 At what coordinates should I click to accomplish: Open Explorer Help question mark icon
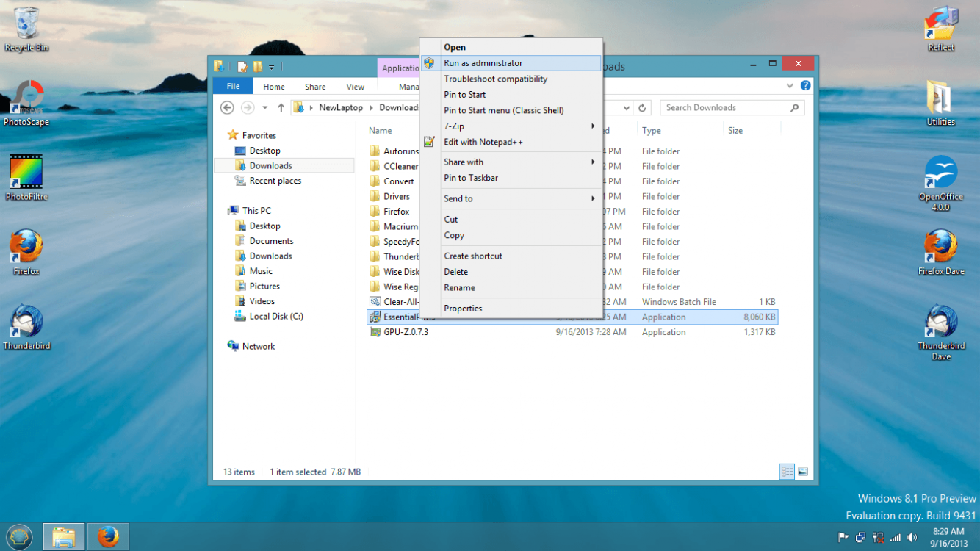tap(805, 86)
